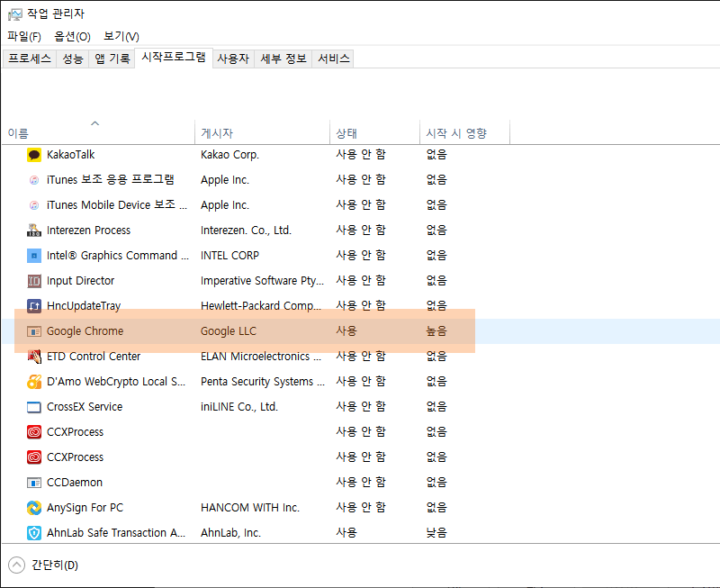The width and height of the screenshot is (720, 588).
Task: Click the HANCOM WITH Inc. publisher cell
Action: point(250,508)
